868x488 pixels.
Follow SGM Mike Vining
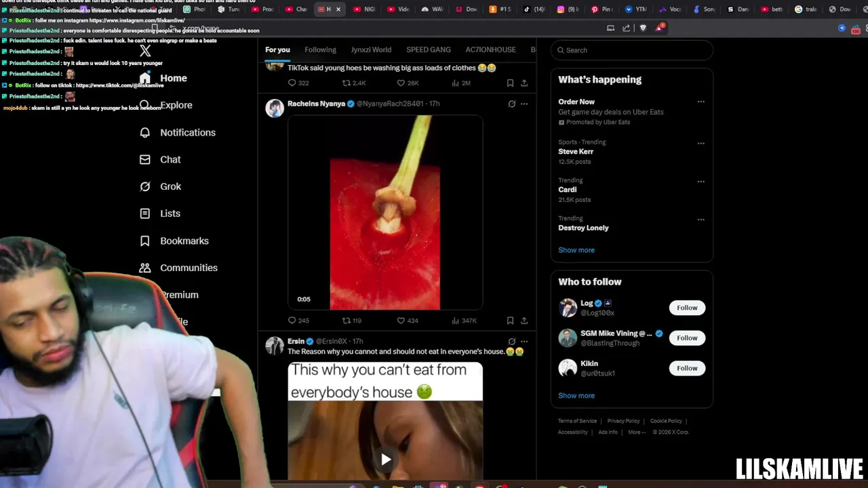click(x=687, y=338)
